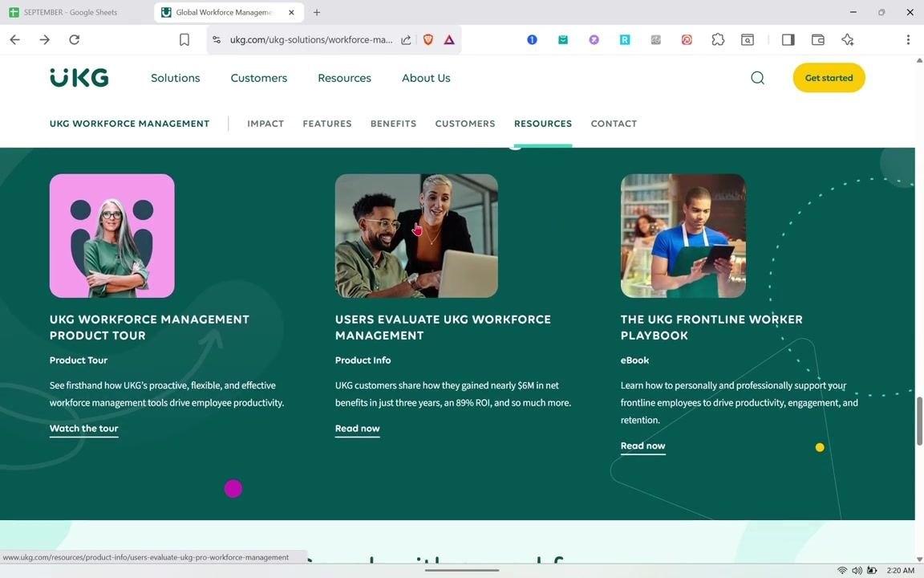Open the red circular extension icon
The image size is (924, 578).
687,39
